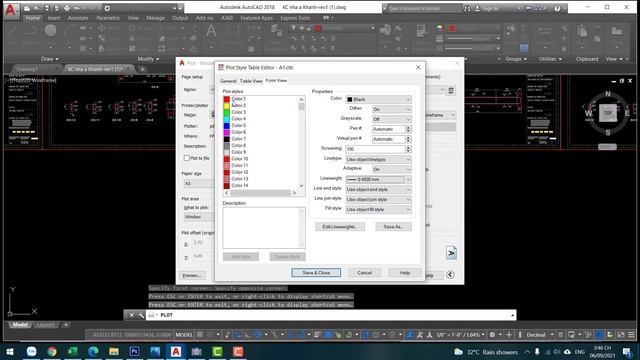Screen dimensions: 640x360
Task: Open the Linetype dropdown
Action: (x=378, y=159)
